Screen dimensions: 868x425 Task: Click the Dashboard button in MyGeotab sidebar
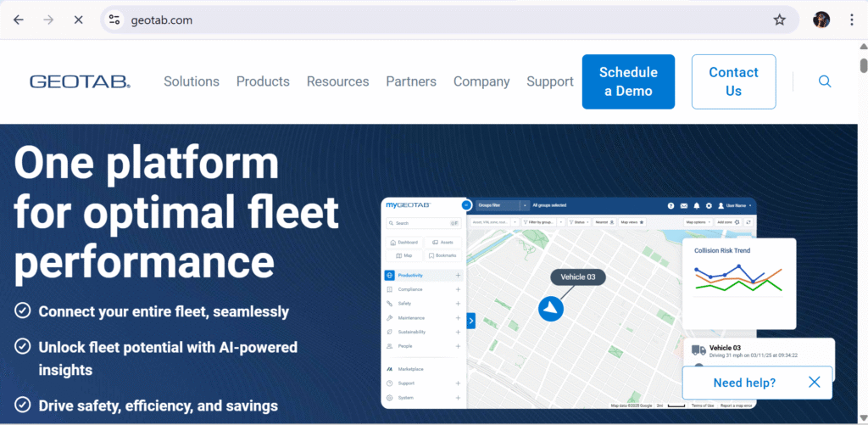pos(404,242)
